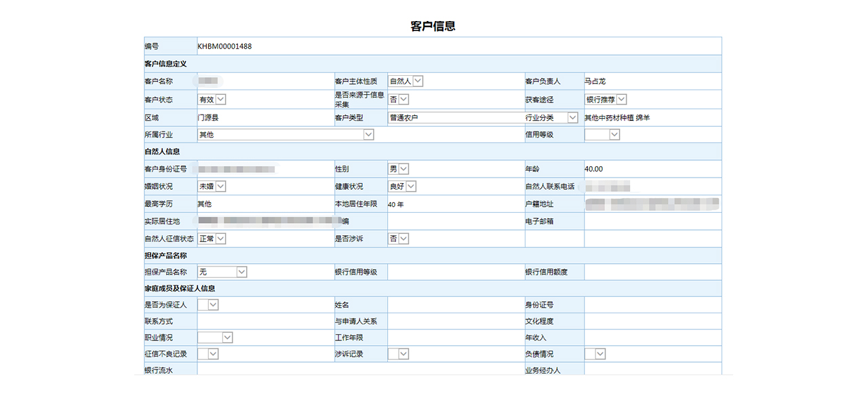Image resolution: width=868 pixels, height=398 pixels.
Task: Expand the 是否涉诉 dropdown showing 否
Action: [399, 239]
